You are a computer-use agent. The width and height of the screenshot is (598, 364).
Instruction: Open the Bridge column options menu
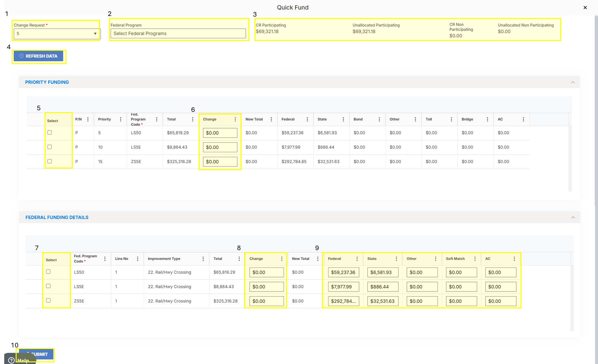tap(487, 119)
